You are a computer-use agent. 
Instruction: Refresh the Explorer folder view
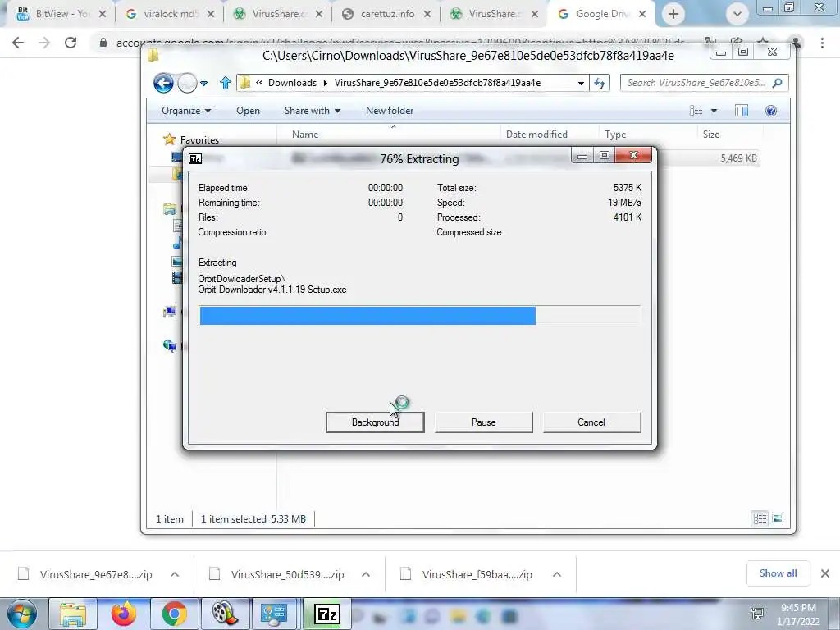click(x=600, y=83)
